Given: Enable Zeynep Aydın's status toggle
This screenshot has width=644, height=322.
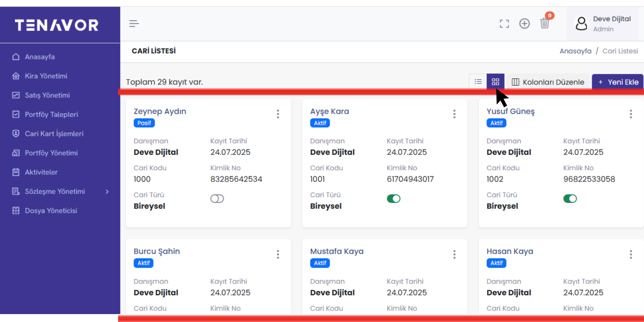Looking at the screenshot, I should (x=217, y=199).
